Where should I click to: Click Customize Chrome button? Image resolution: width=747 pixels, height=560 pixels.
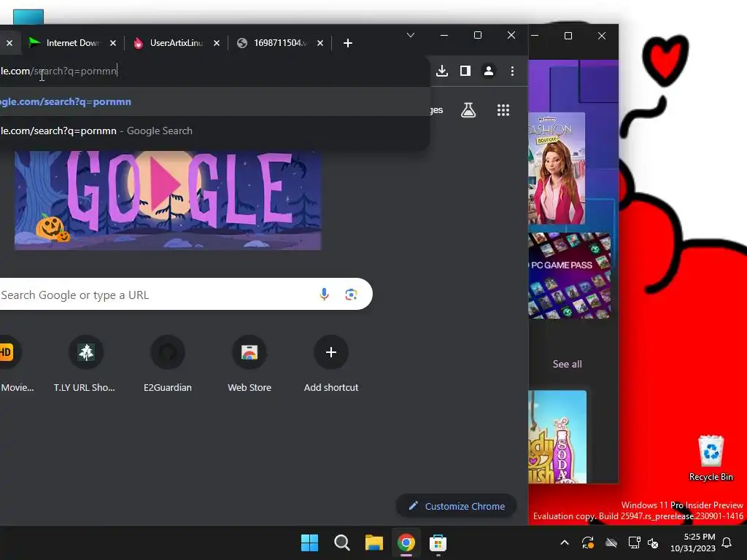[457, 506]
